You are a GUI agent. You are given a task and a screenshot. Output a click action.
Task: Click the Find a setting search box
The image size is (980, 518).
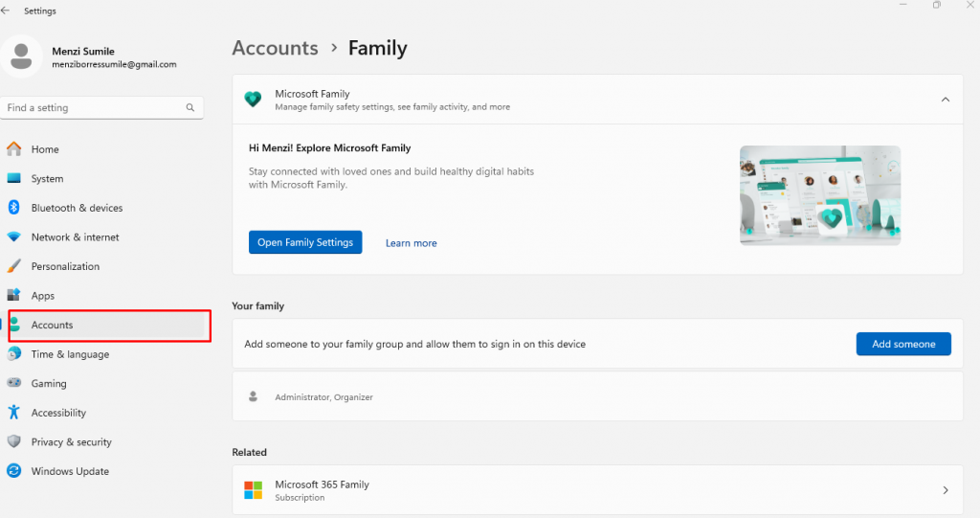(x=101, y=107)
